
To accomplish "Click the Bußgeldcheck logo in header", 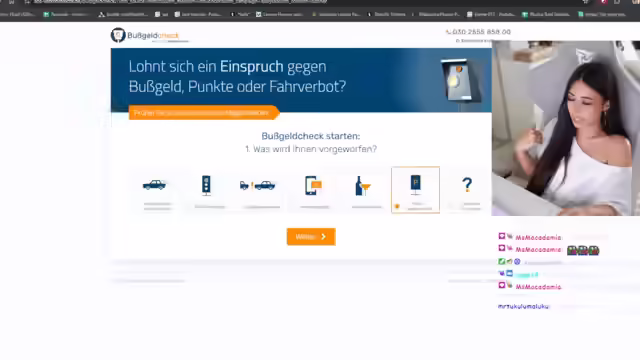I will click(145, 35).
